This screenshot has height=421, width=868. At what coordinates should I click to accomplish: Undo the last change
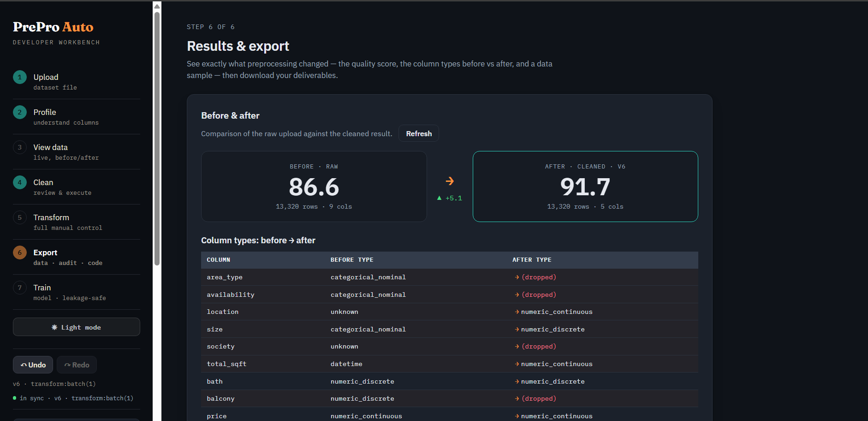(x=33, y=365)
